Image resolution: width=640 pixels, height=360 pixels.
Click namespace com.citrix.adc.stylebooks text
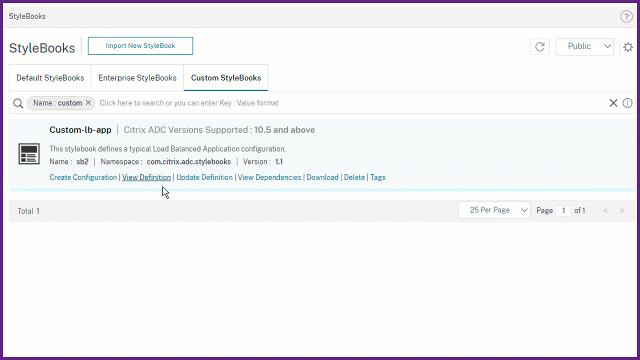[189, 162]
